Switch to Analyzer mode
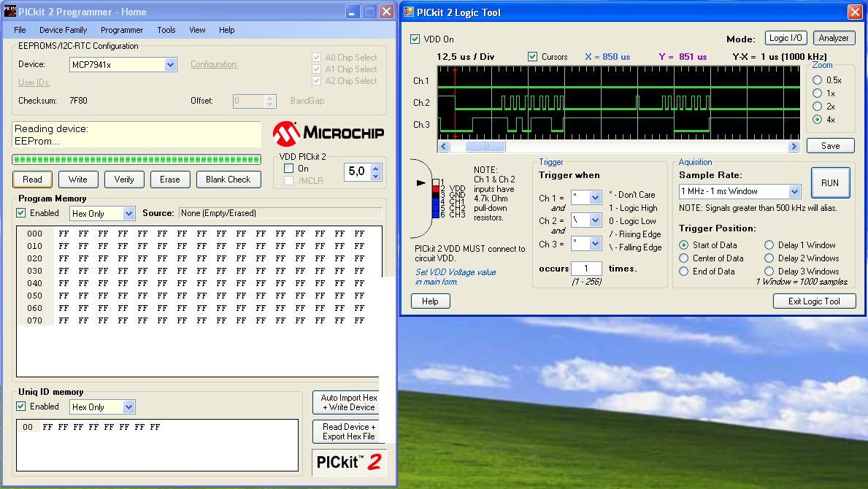 click(x=834, y=38)
